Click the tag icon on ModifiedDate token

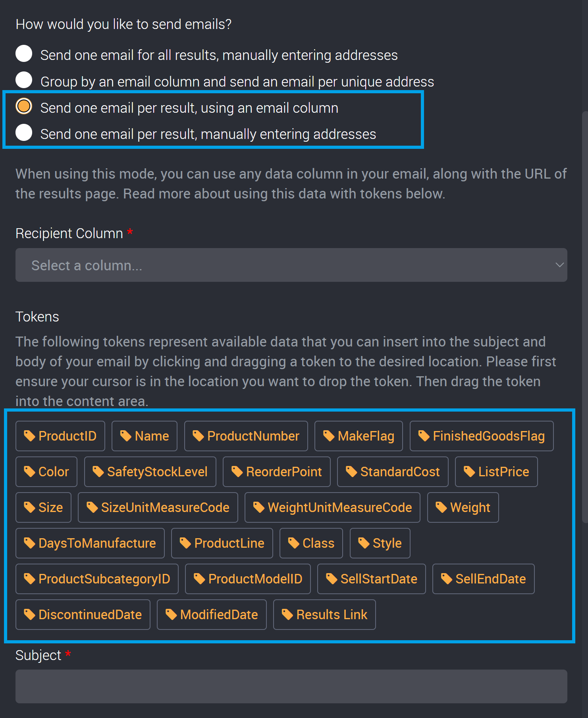pyautogui.click(x=172, y=614)
